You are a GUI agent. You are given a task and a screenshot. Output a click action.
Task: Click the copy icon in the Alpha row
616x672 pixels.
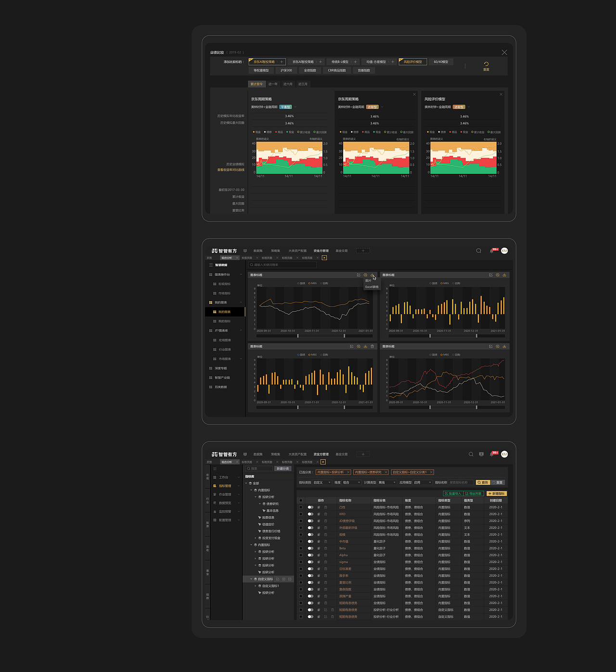coord(319,555)
